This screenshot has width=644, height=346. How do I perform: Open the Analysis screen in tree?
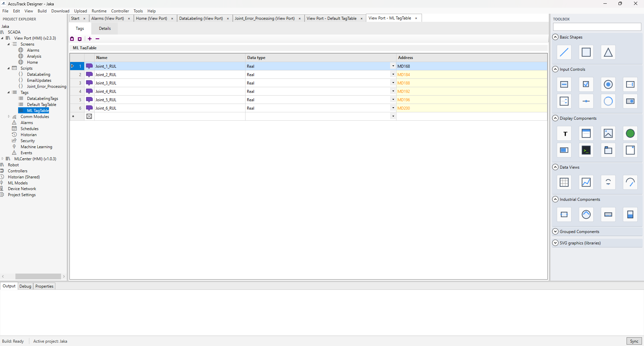point(34,56)
